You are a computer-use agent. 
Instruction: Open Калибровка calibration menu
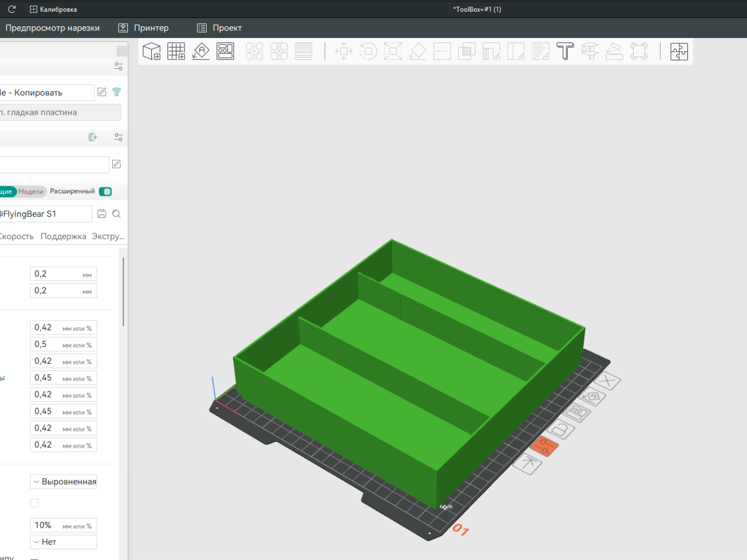click(53, 9)
